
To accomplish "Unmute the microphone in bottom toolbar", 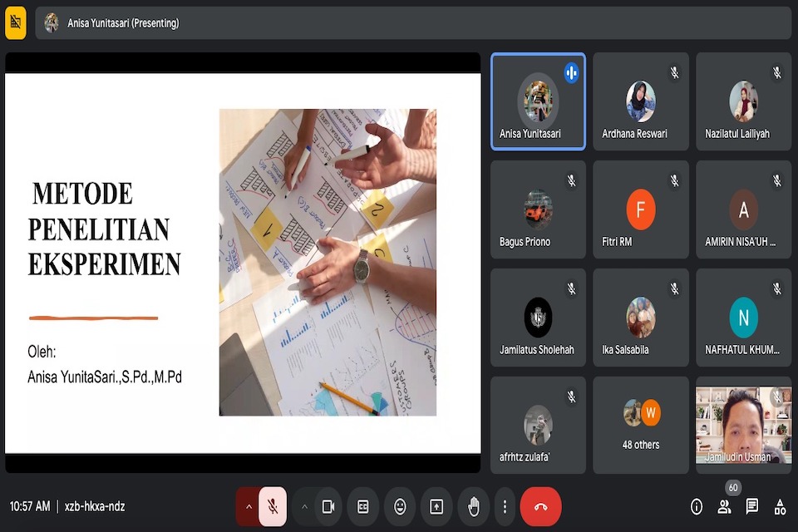I will tap(273, 507).
